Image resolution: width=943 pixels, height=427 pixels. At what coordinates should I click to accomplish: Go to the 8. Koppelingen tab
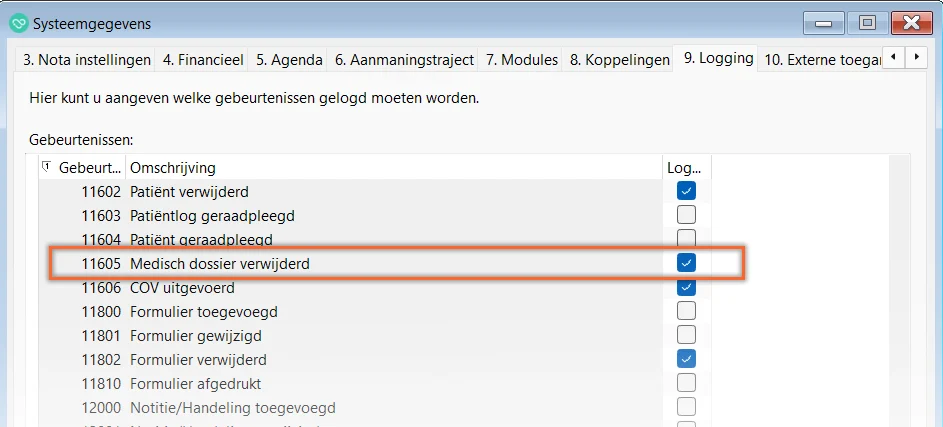pos(619,60)
